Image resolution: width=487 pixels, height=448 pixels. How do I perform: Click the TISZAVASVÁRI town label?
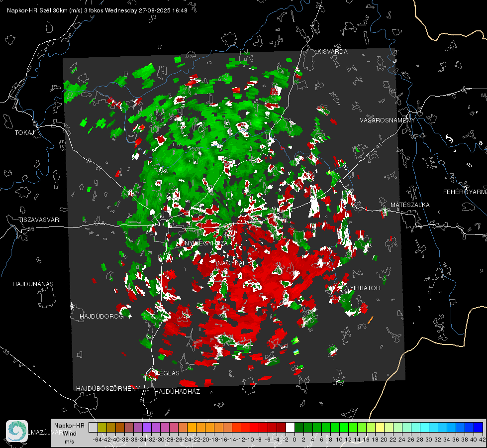[x=40, y=220]
